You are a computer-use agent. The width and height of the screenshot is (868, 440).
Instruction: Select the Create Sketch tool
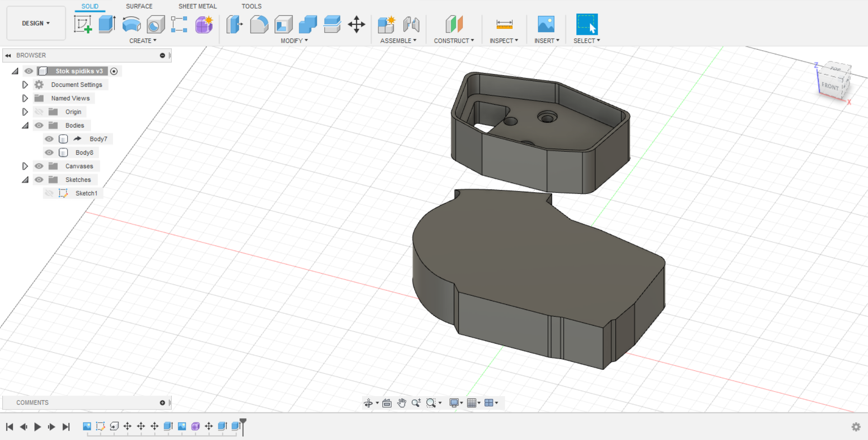(83, 24)
